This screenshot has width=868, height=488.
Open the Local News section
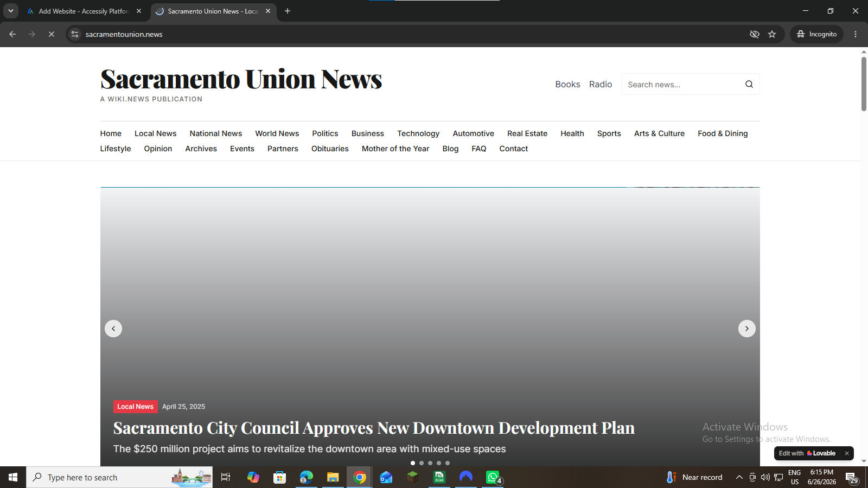[x=155, y=133]
